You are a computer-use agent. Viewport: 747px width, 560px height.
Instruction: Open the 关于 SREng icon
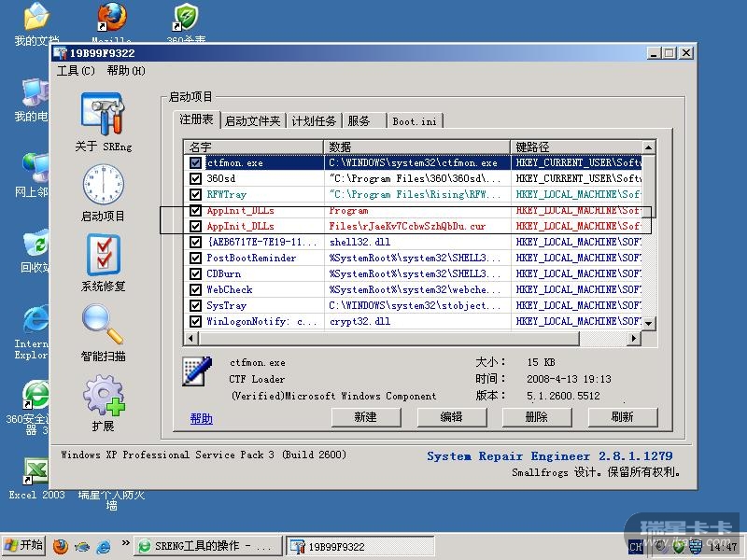coord(103,114)
